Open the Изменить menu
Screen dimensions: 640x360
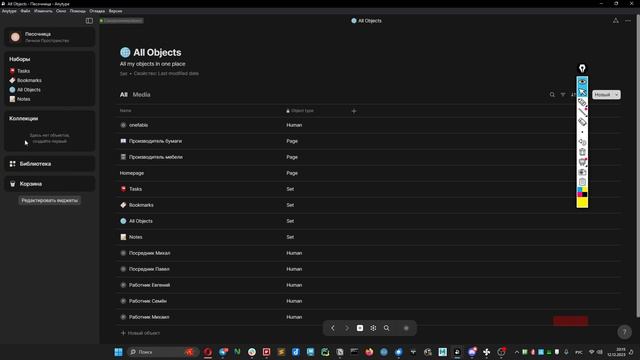pyautogui.click(x=43, y=11)
